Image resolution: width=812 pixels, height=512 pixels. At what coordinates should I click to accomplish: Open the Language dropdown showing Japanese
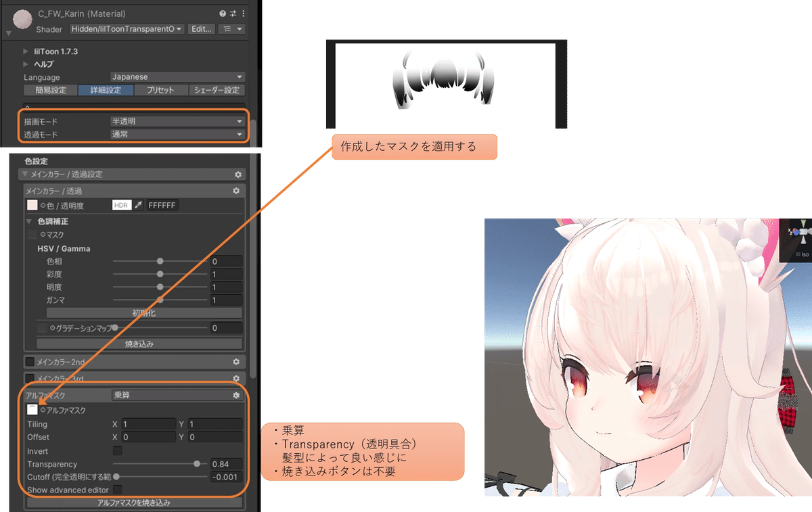pyautogui.click(x=177, y=77)
